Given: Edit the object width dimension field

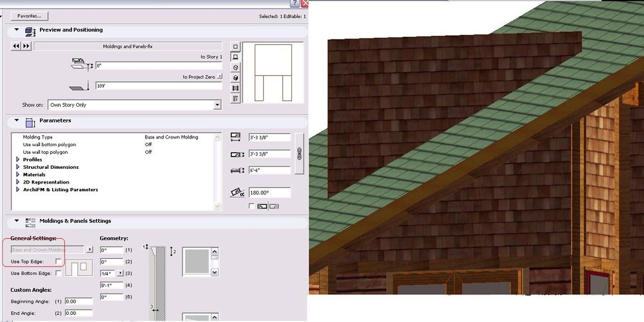Looking at the screenshot, I should (269, 154).
